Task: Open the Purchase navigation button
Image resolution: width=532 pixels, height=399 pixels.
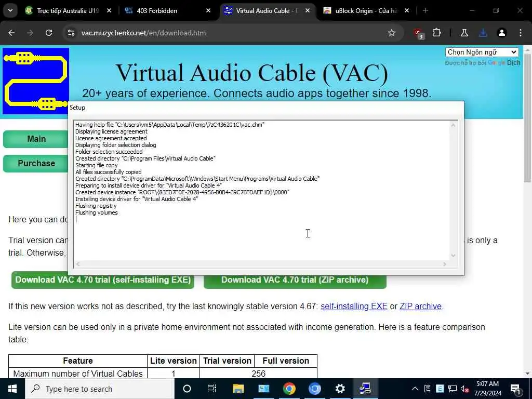Action: point(36,164)
